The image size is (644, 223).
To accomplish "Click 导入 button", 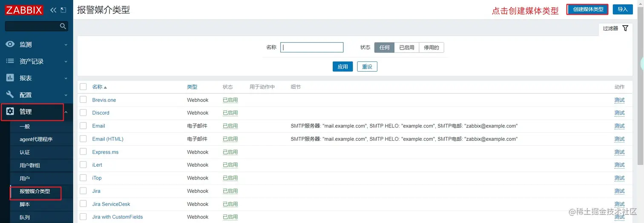I will 623,9.
